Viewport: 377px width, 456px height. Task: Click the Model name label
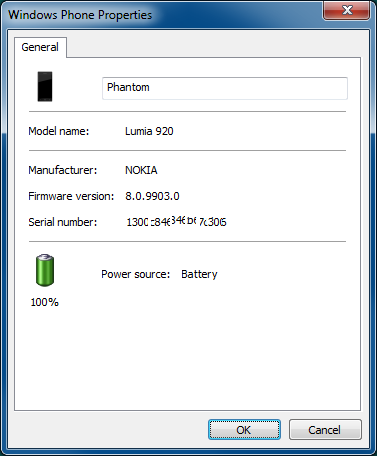pos(59,131)
